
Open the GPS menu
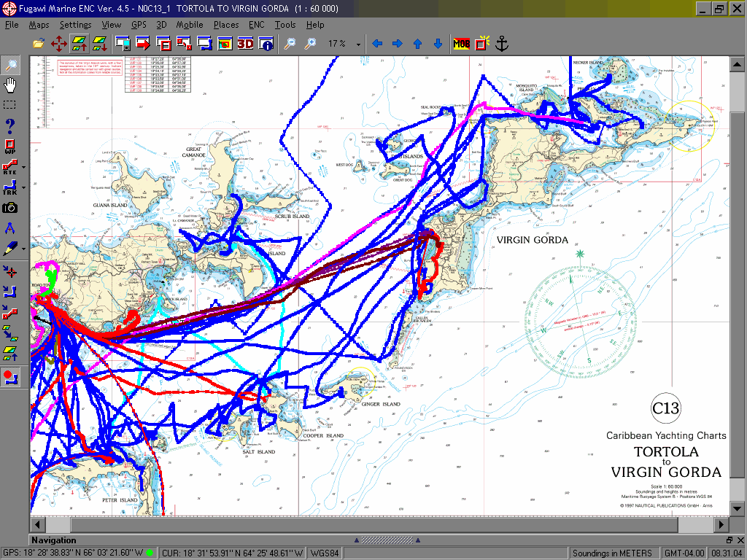pyautogui.click(x=139, y=25)
